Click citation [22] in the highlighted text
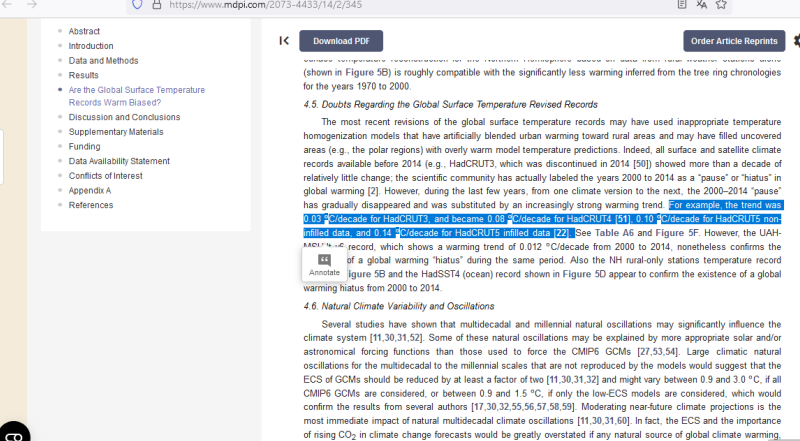800x441 pixels. coord(562,233)
